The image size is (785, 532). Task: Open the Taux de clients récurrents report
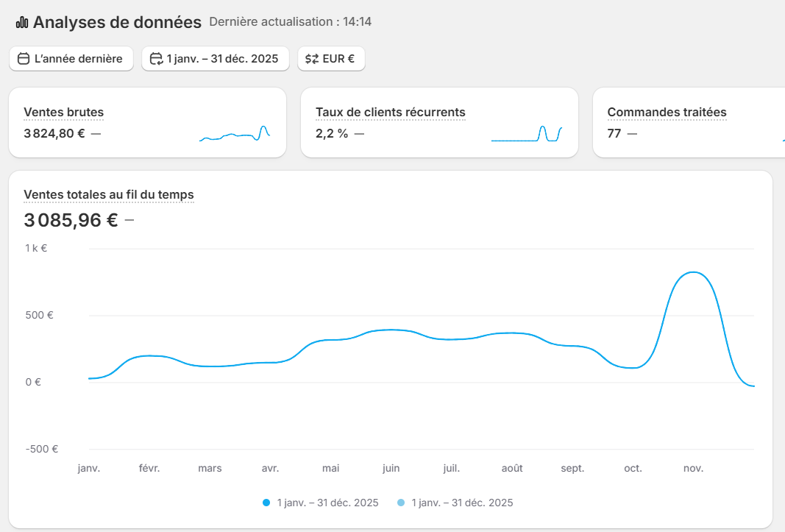pyautogui.click(x=390, y=113)
